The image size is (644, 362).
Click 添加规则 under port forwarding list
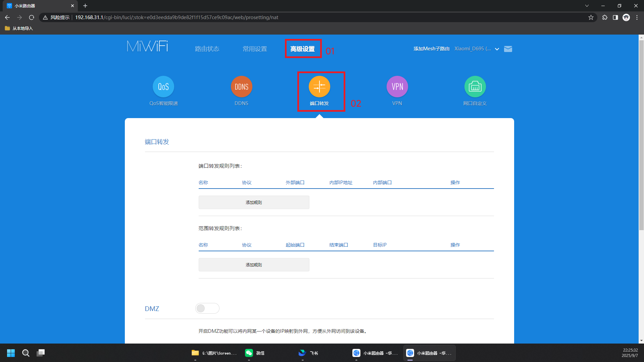pyautogui.click(x=254, y=202)
